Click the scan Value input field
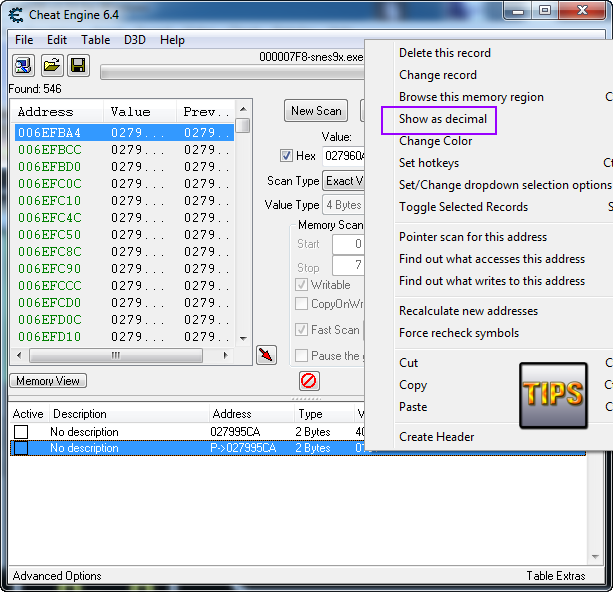 click(x=343, y=156)
